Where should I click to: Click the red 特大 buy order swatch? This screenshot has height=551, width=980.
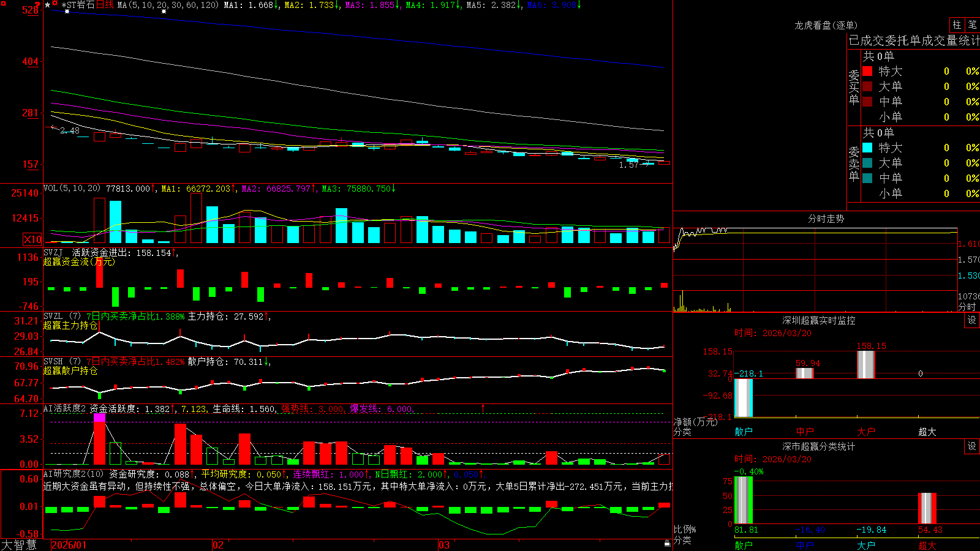(x=867, y=71)
